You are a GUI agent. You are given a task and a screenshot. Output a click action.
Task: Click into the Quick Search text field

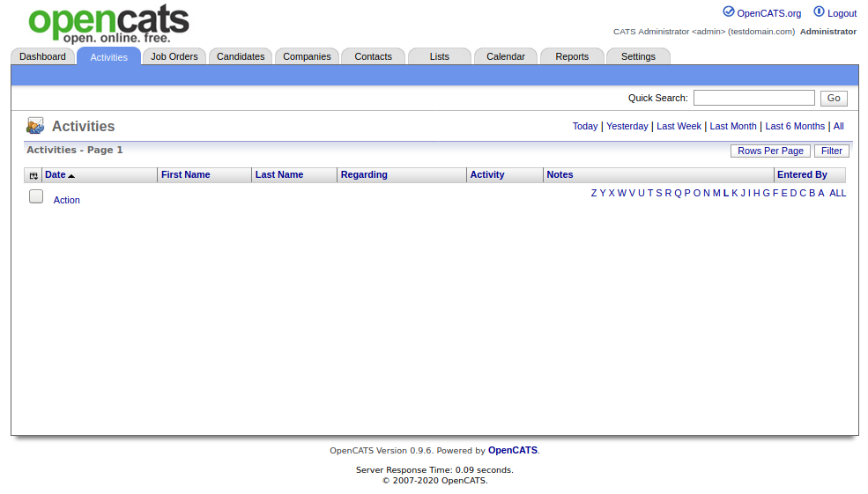tap(753, 98)
